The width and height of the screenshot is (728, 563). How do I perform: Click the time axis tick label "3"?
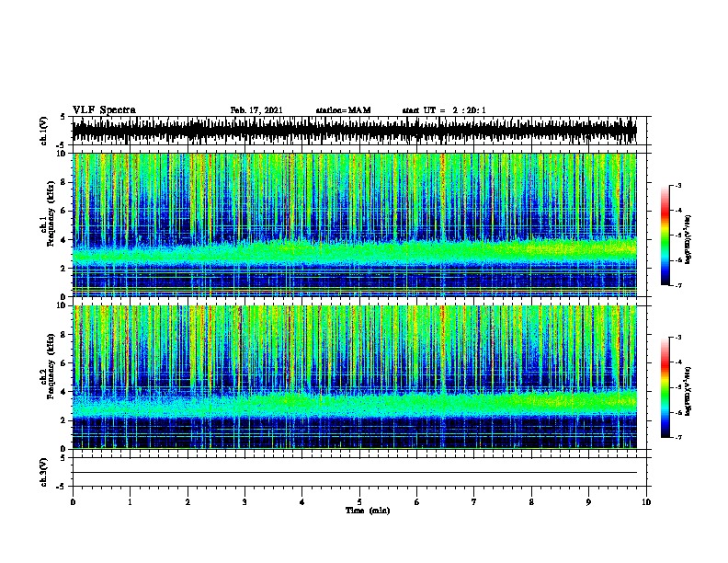click(x=245, y=502)
